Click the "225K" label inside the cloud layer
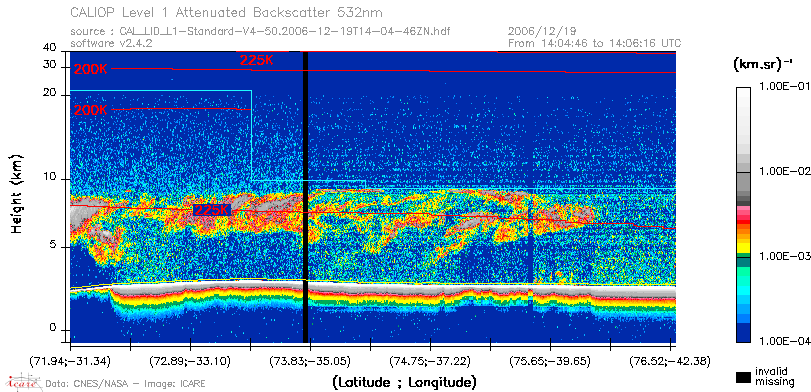The width and height of the screenshot is (811, 392). 211,210
